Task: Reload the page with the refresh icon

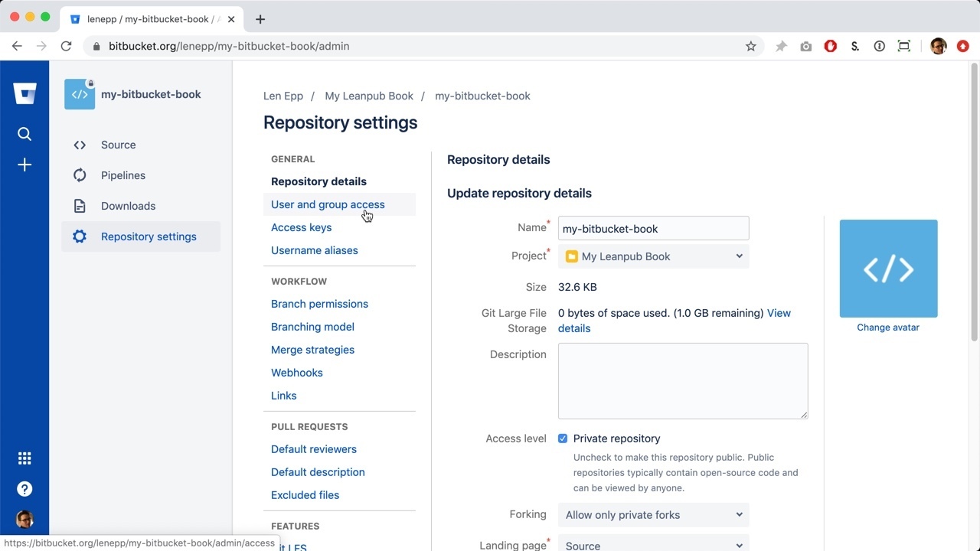Action: tap(66, 46)
